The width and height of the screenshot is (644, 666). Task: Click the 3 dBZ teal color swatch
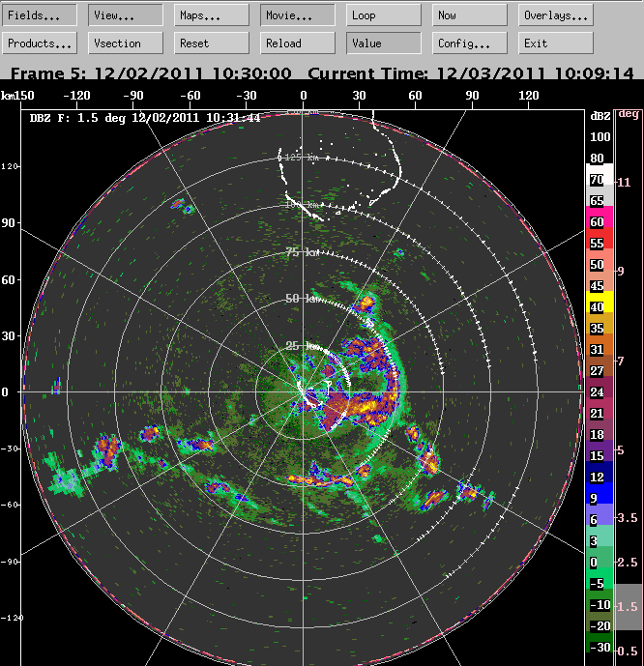coord(600,536)
